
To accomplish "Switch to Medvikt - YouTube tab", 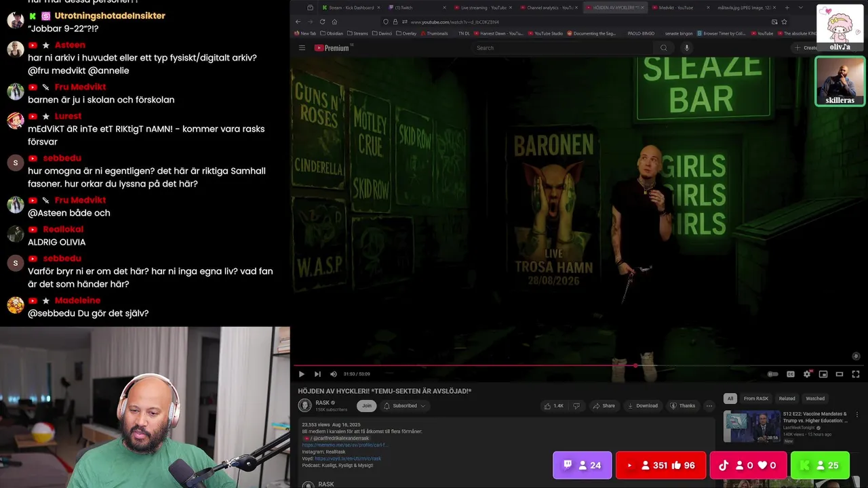I will click(x=680, y=7).
